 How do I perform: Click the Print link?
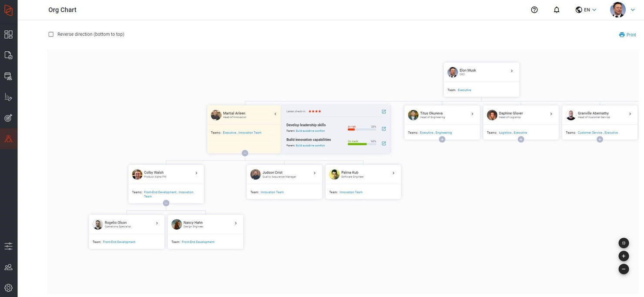[x=628, y=35]
